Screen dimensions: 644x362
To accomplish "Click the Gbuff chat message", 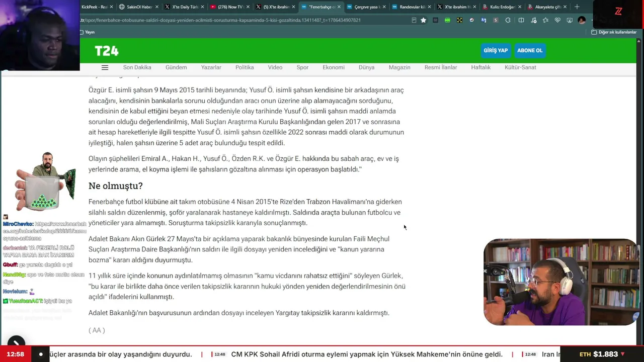I will pos(38,265).
